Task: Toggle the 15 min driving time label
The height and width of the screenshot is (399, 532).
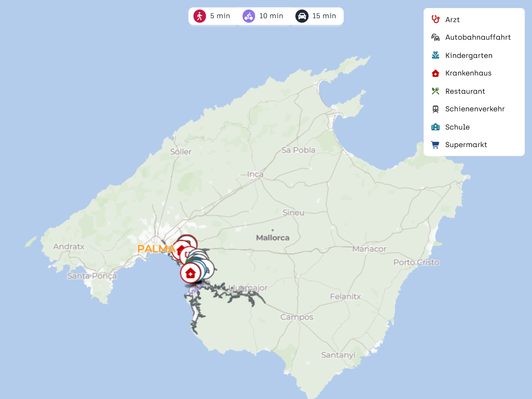Action: (324, 16)
